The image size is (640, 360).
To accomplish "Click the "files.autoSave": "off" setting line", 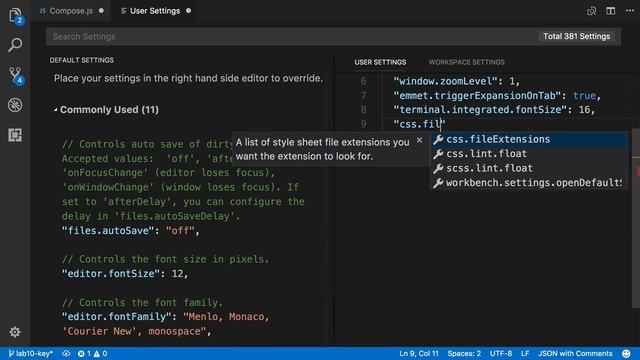I will (131, 231).
